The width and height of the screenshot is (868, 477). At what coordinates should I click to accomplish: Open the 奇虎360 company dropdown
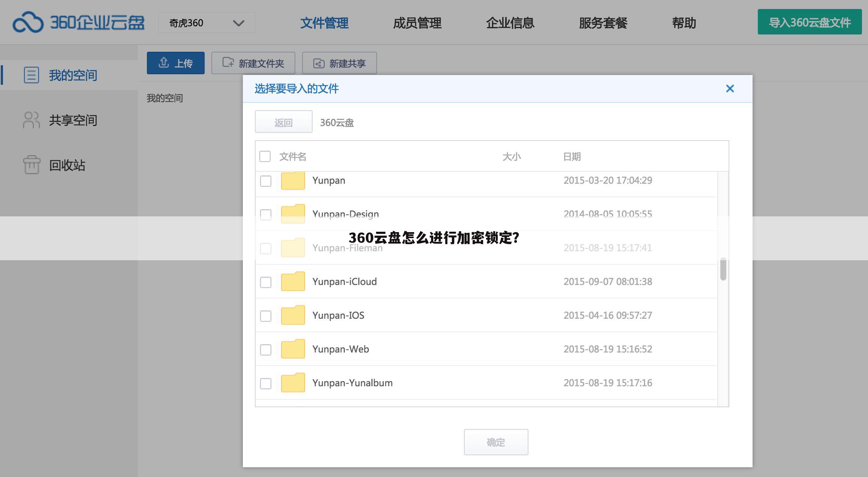(x=207, y=23)
